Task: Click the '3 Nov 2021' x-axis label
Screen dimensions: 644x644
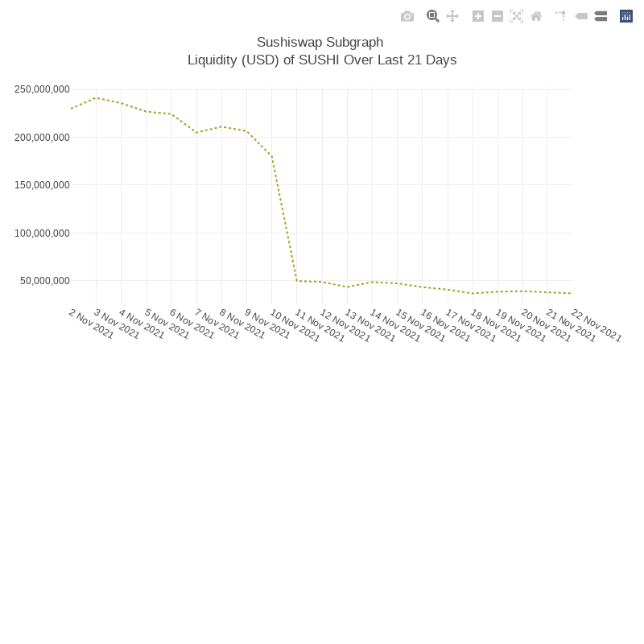Action: [116, 324]
